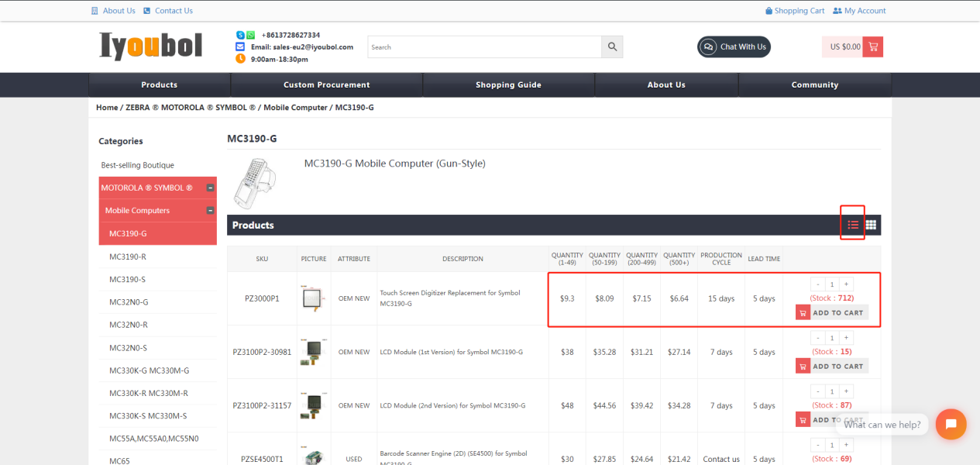Open the PZ3000P1 product thumbnail
The height and width of the screenshot is (465, 980).
[314, 298]
